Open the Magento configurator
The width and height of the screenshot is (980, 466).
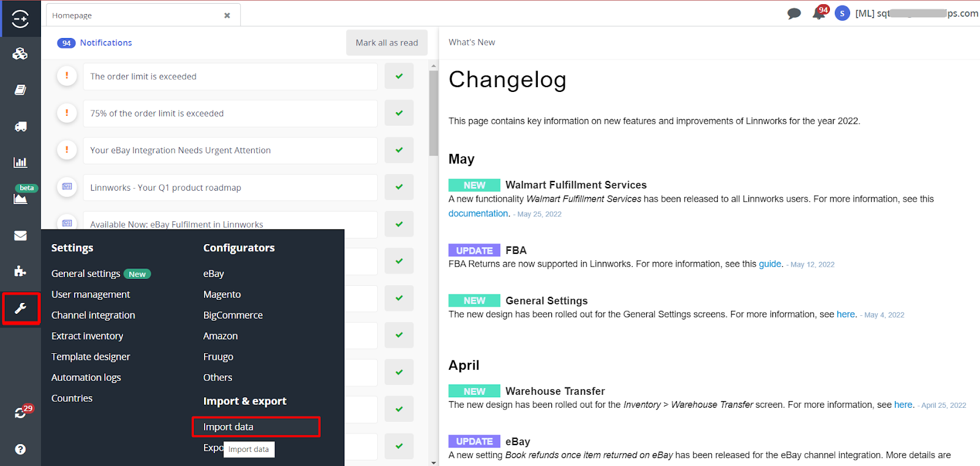(222, 294)
